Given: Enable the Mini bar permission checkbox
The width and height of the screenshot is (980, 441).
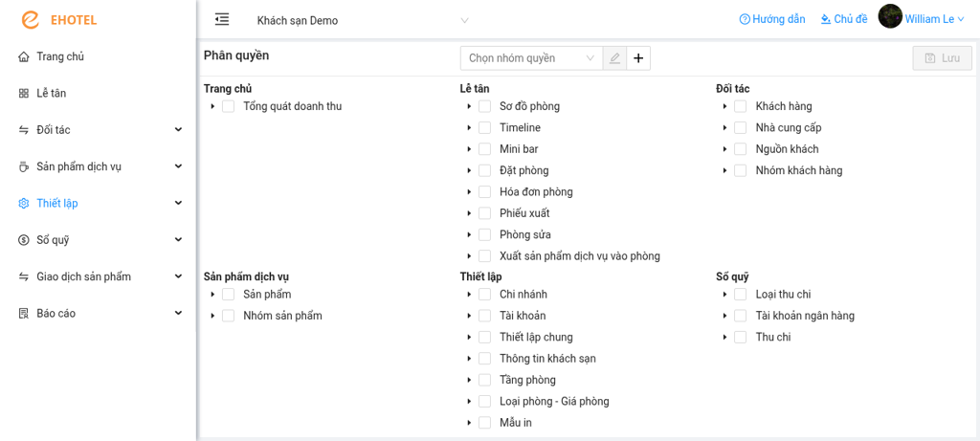Looking at the screenshot, I should [x=484, y=149].
